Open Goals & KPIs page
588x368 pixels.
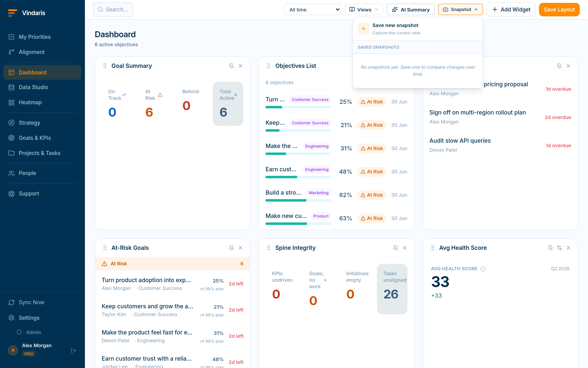click(x=42, y=138)
